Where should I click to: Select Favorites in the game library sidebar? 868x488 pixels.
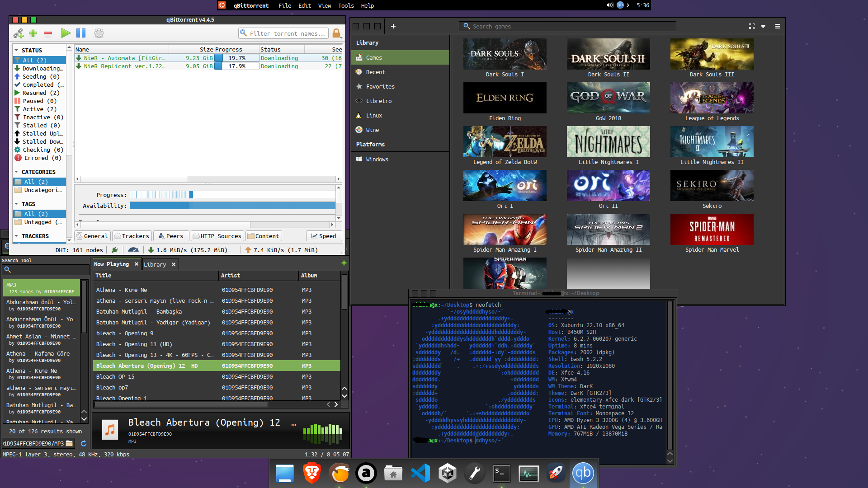coord(380,86)
